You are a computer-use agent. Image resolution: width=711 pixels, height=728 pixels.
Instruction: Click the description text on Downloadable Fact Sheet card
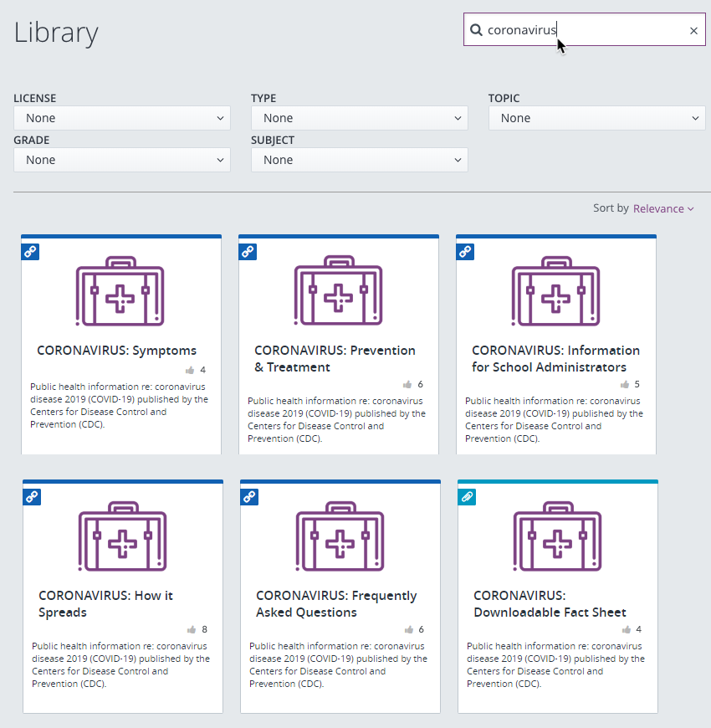555,665
